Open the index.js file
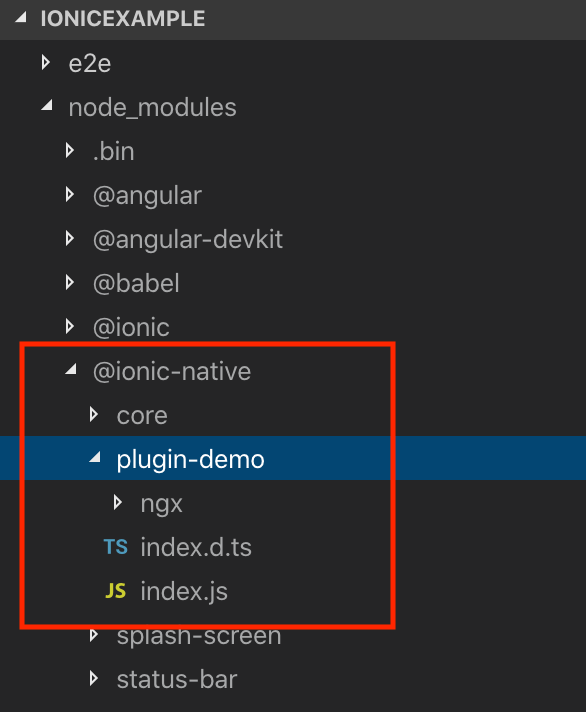The image size is (586, 712). click(x=184, y=592)
